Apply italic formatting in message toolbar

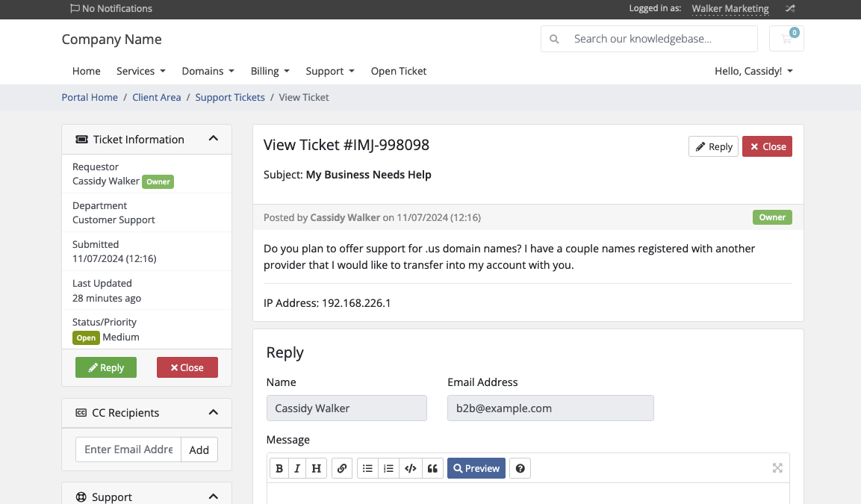point(297,468)
